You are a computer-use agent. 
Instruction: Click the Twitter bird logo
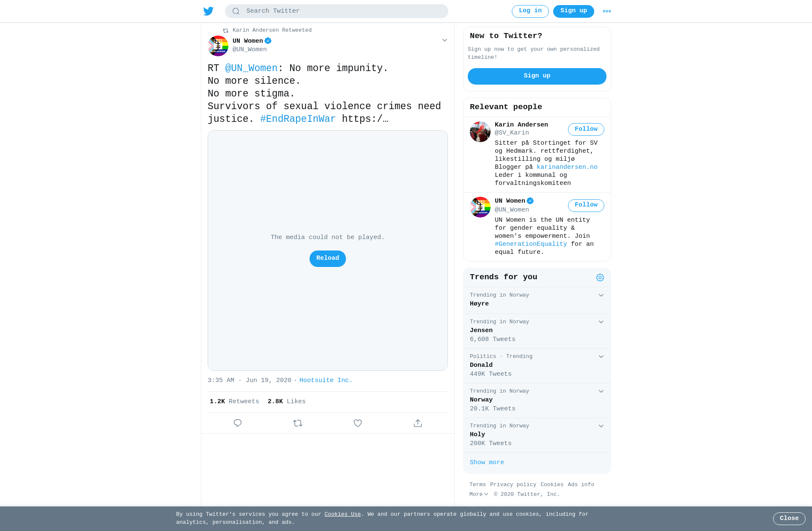208,11
